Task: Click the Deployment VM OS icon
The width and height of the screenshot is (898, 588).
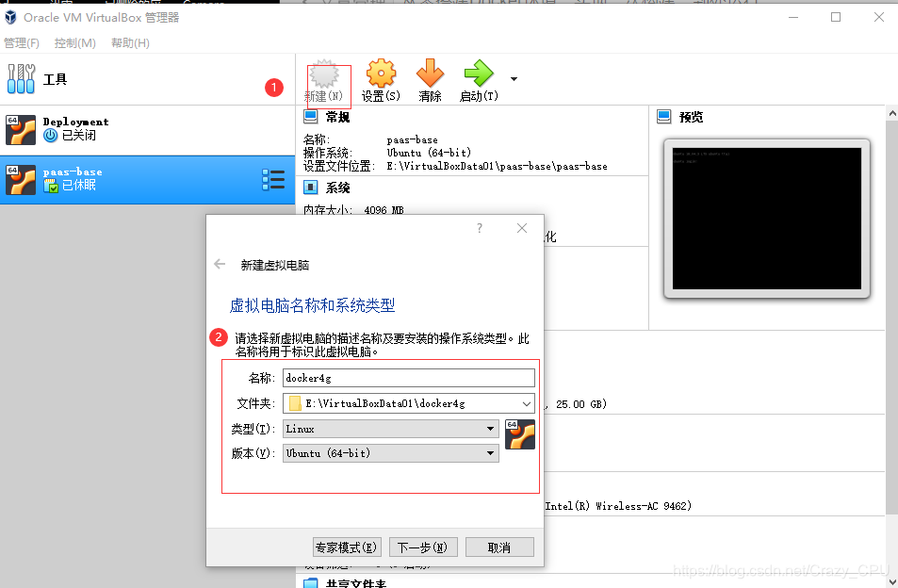Action: (x=21, y=130)
